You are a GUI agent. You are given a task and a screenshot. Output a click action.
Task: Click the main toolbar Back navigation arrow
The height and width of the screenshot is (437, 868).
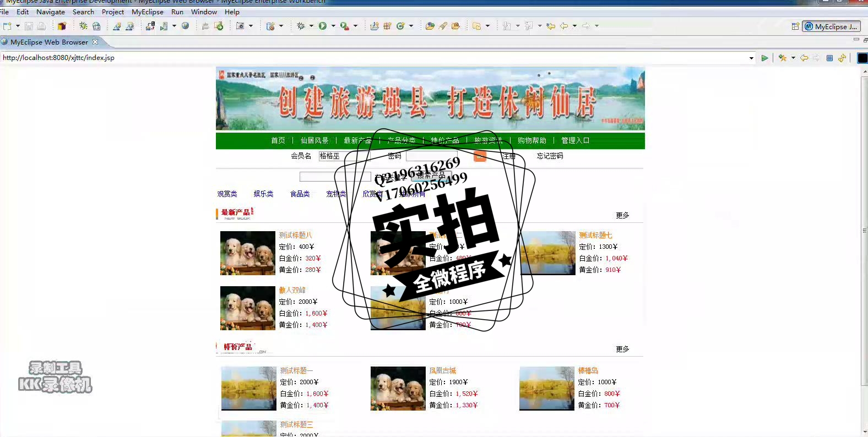click(x=564, y=26)
